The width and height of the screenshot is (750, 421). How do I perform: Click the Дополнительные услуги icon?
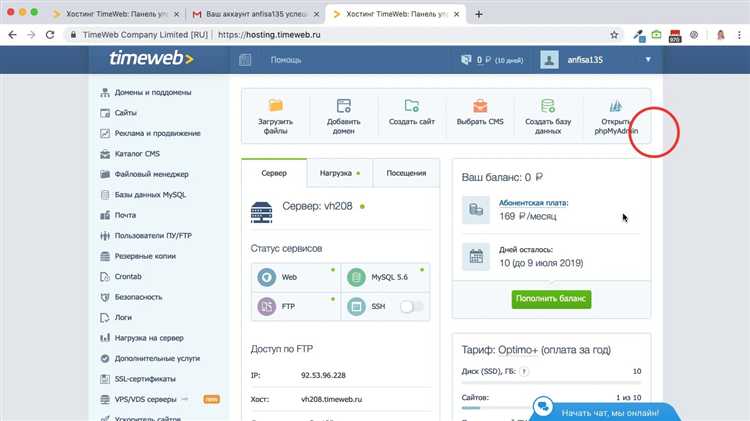(105, 358)
